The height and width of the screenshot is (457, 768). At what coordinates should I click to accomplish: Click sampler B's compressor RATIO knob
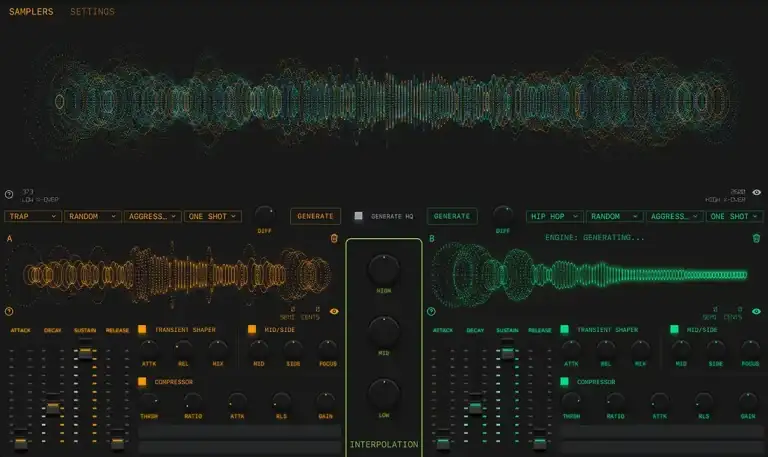615,402
